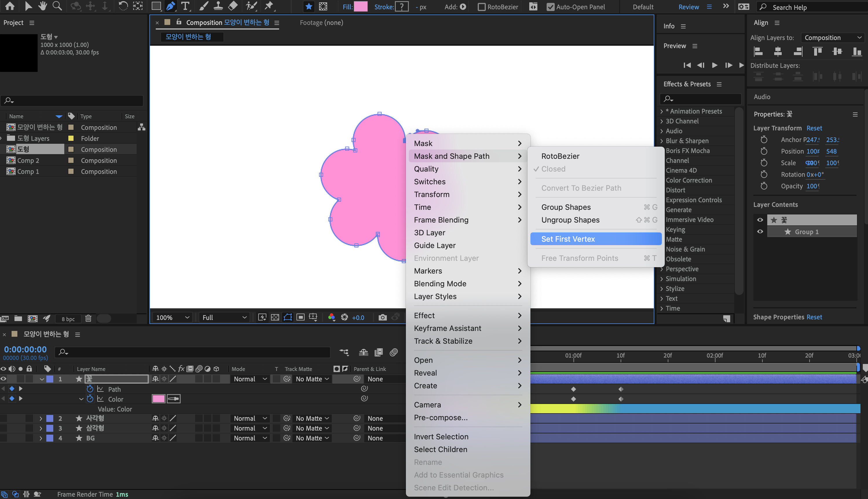Expand the BG layer

coord(41,438)
